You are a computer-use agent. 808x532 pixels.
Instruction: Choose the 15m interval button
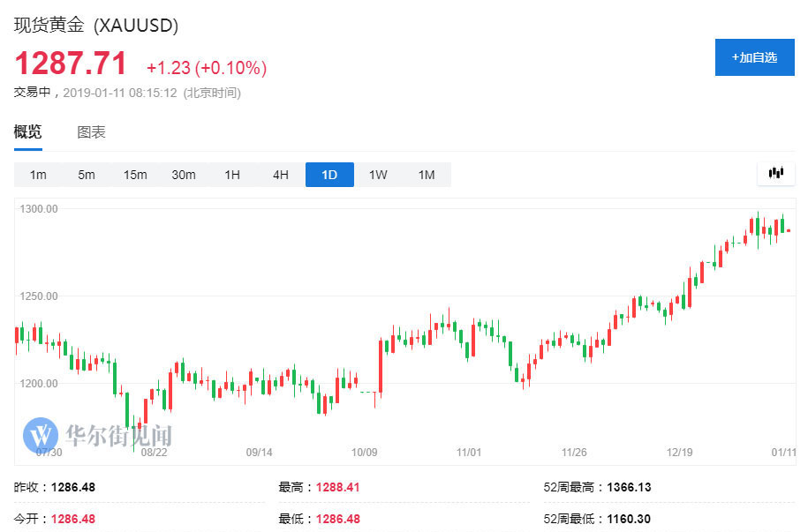135,175
